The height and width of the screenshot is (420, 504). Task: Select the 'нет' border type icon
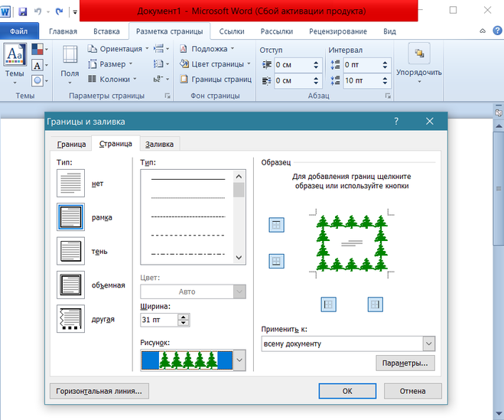[71, 184]
